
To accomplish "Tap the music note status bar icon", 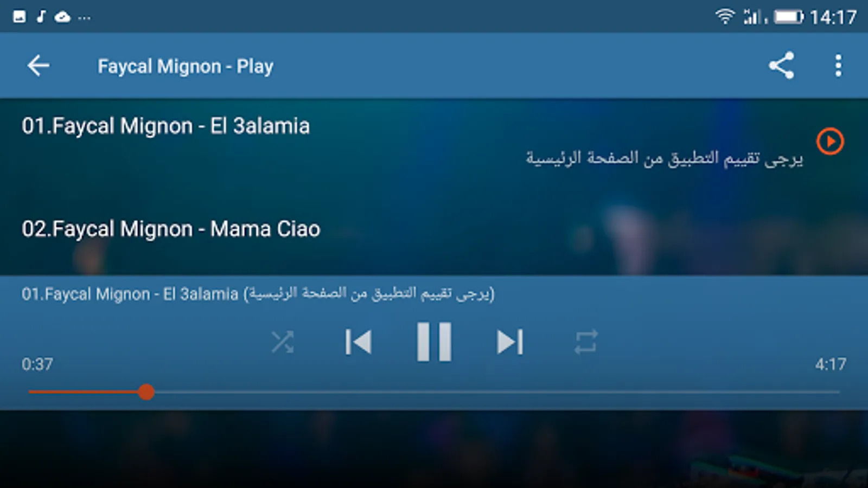I will click(x=41, y=17).
